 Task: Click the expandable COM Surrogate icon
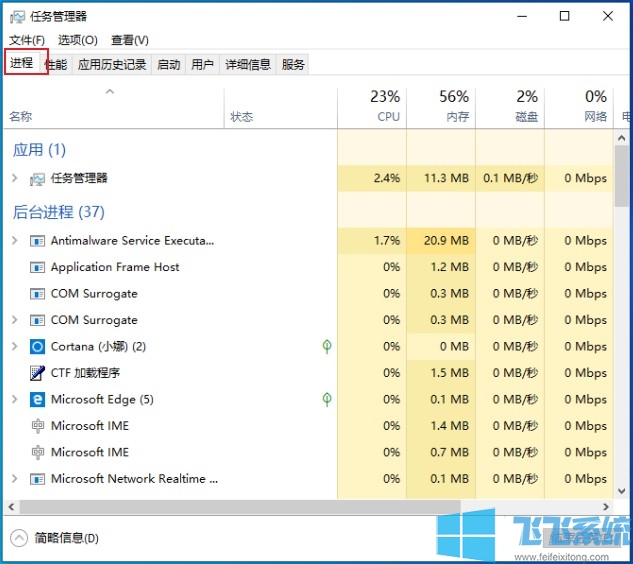(x=37, y=320)
